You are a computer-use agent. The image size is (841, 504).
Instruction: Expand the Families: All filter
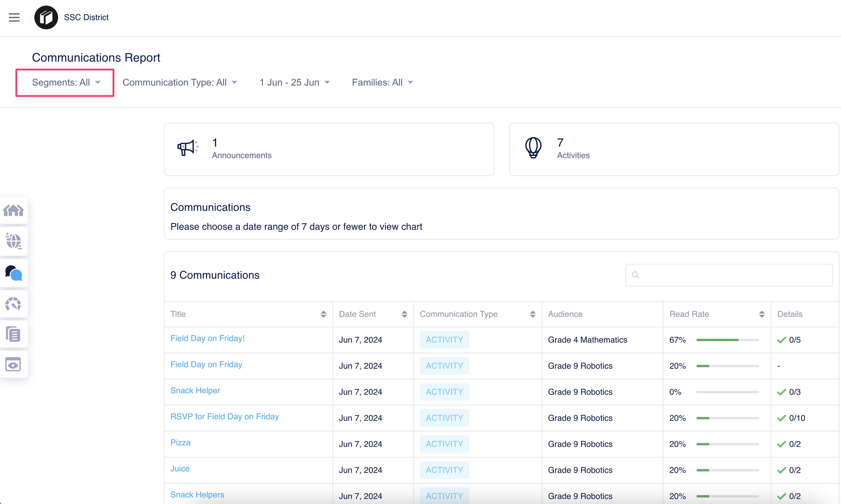click(x=383, y=83)
